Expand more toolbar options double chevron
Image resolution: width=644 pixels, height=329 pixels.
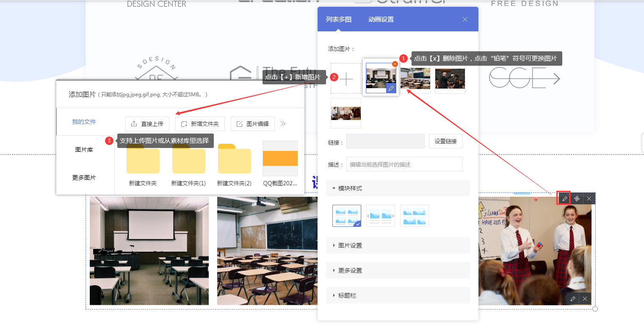[283, 124]
